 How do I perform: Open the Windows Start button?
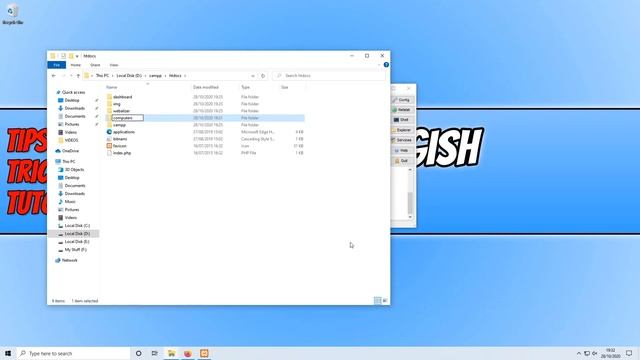pos(8,353)
